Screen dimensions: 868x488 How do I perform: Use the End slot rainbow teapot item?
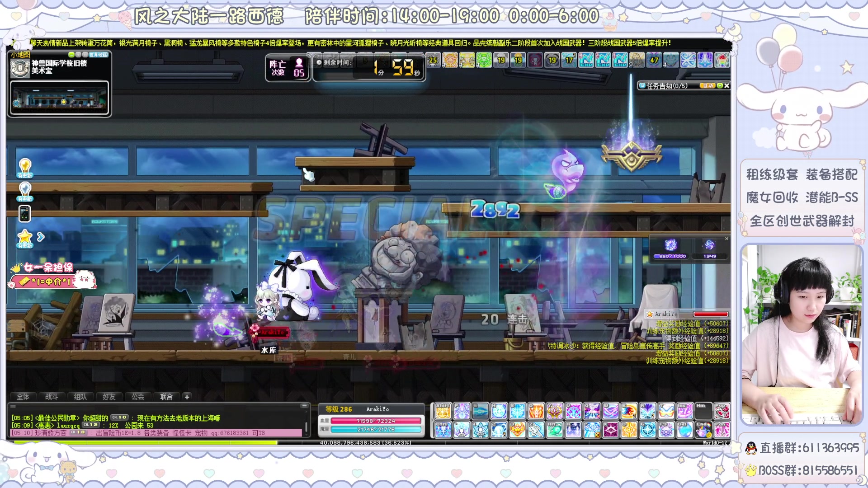[x=703, y=430]
